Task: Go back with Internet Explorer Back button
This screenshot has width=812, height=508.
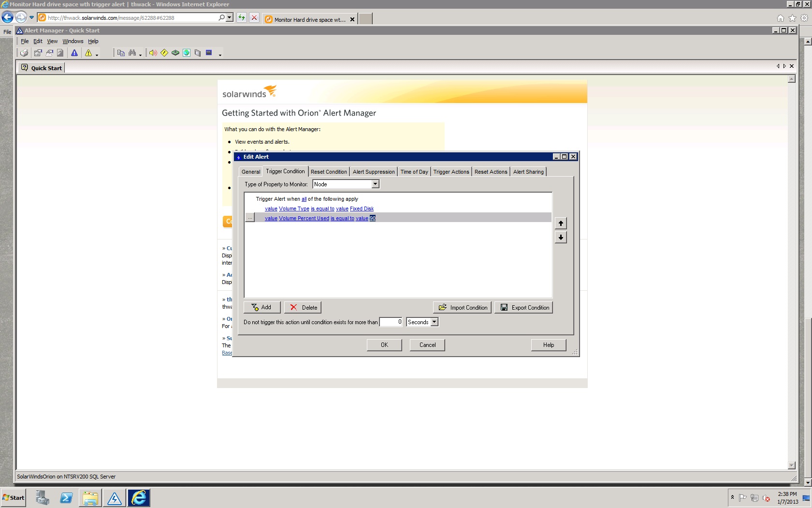Action: pos(7,17)
